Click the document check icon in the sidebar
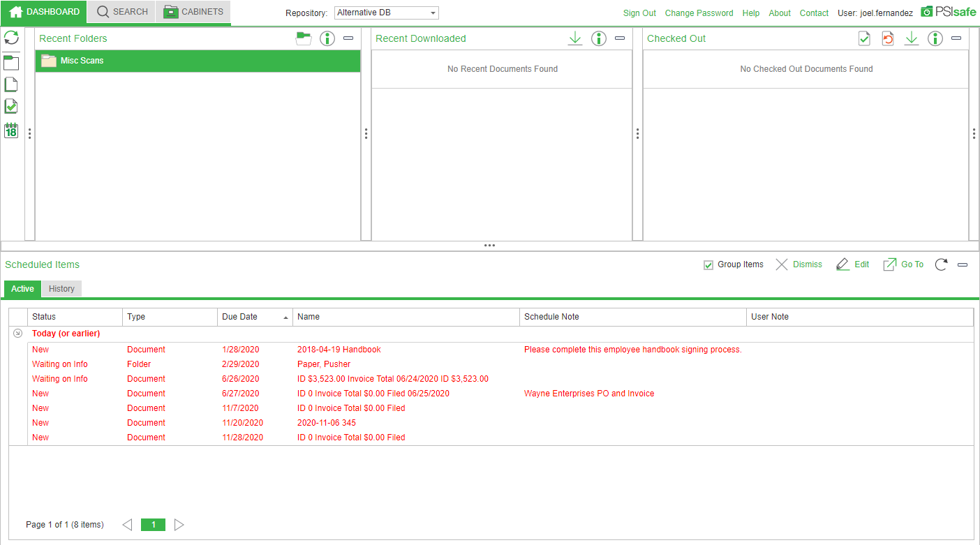This screenshot has height=545, width=980. coord(10,105)
